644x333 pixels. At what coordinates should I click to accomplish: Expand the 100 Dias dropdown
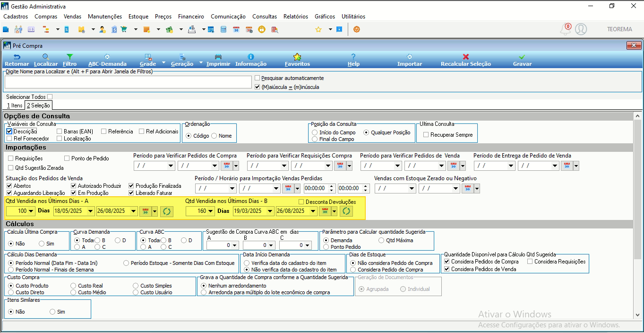[x=32, y=211]
